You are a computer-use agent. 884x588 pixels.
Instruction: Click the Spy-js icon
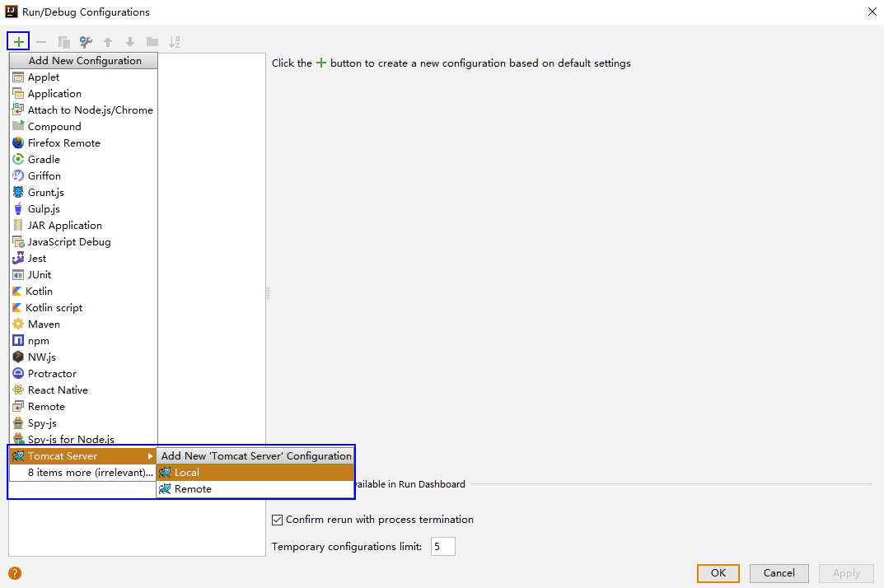18,422
